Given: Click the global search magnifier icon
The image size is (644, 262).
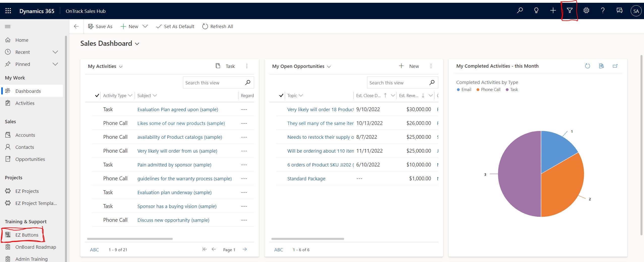Looking at the screenshot, I should (x=520, y=11).
